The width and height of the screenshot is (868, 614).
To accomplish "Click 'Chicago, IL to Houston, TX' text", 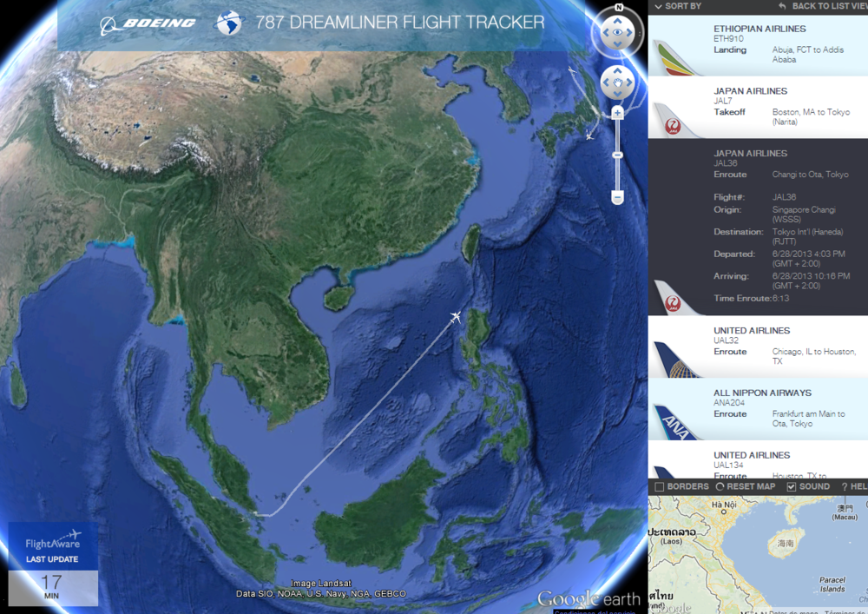I will [814, 356].
